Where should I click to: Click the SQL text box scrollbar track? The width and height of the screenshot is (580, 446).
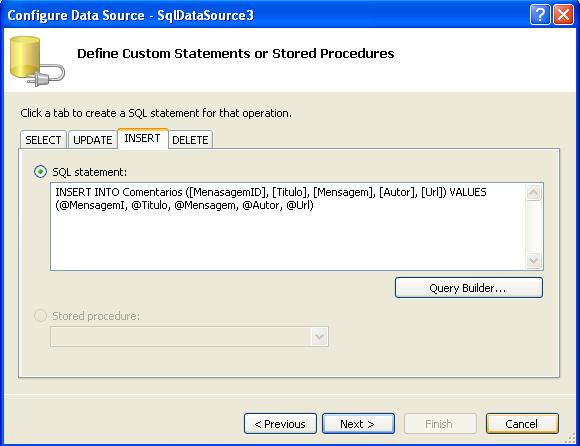[x=533, y=226]
